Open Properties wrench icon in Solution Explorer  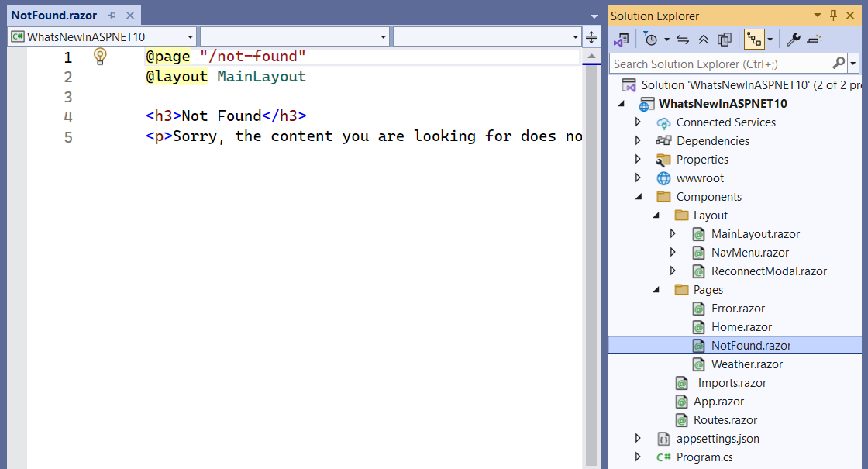tap(794, 40)
